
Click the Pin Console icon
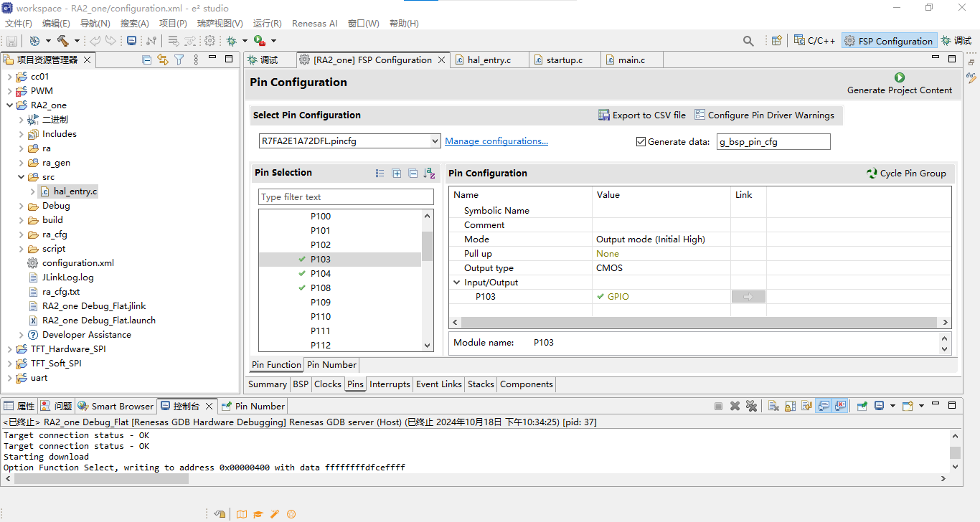862,406
